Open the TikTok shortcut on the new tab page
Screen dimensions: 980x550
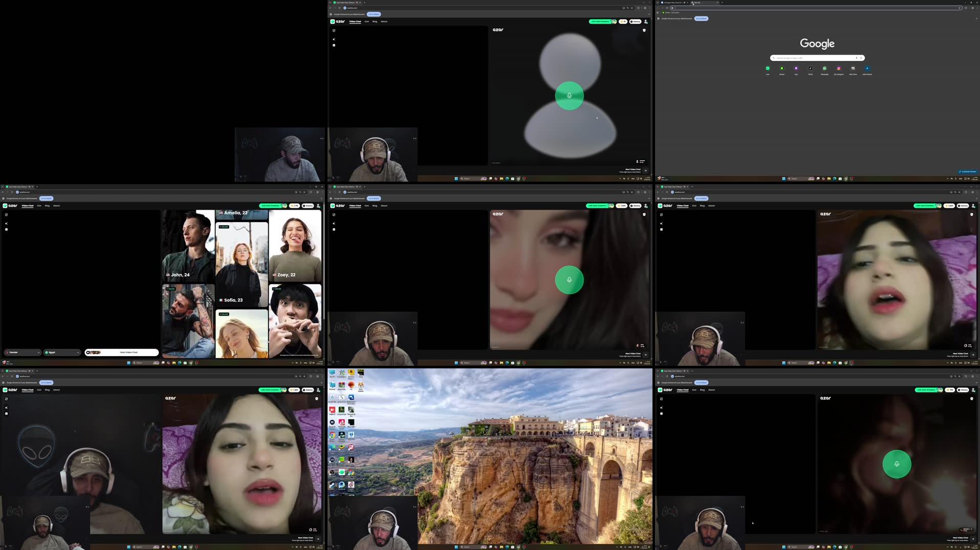tap(810, 69)
